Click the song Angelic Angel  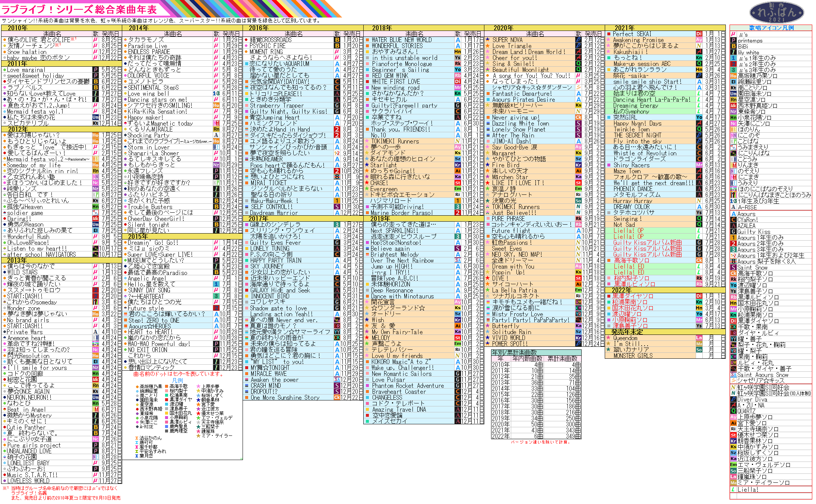pyautogui.click(x=147, y=278)
